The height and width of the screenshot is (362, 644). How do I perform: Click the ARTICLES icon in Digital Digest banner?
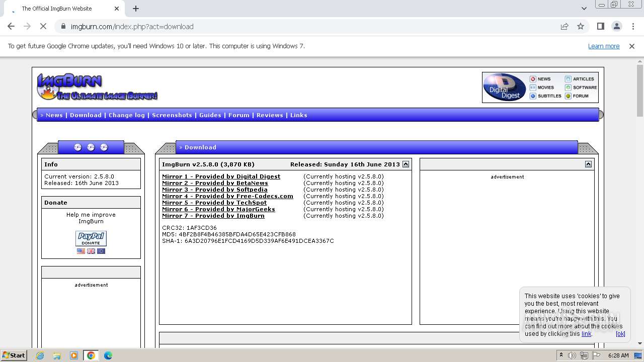point(568,79)
